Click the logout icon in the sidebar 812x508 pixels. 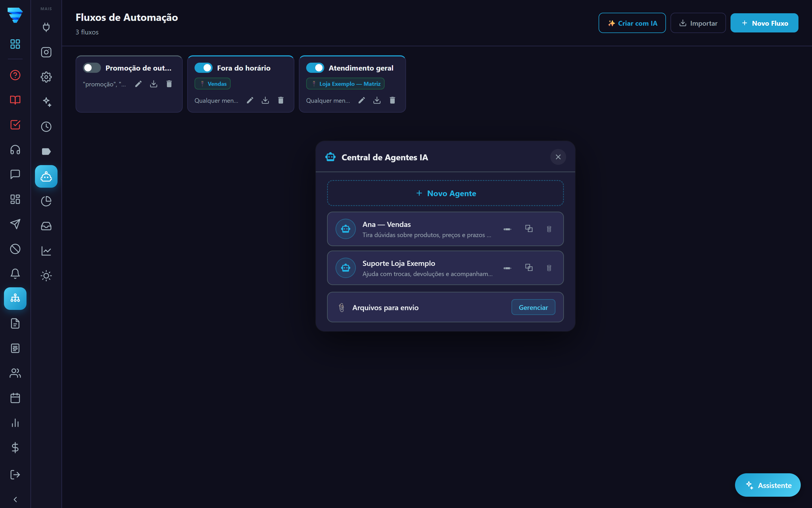tap(15, 474)
